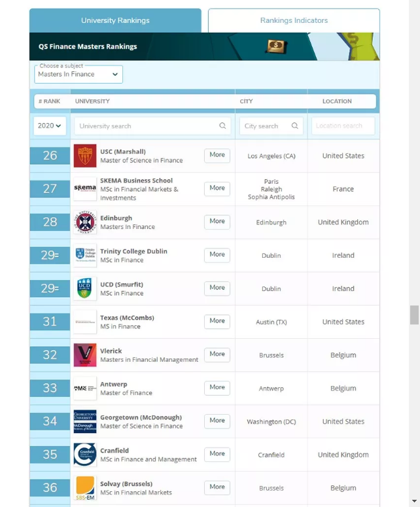
Task: Click the CITY column header
Action: (x=246, y=101)
